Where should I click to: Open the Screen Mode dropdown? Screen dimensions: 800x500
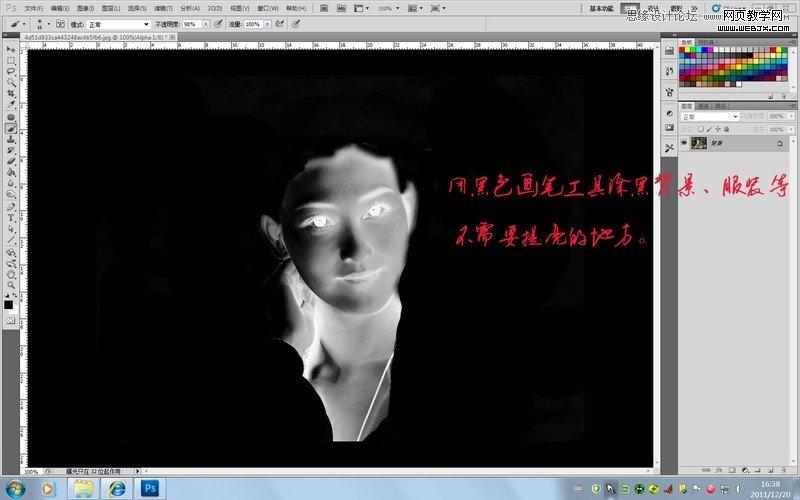click(x=440, y=8)
